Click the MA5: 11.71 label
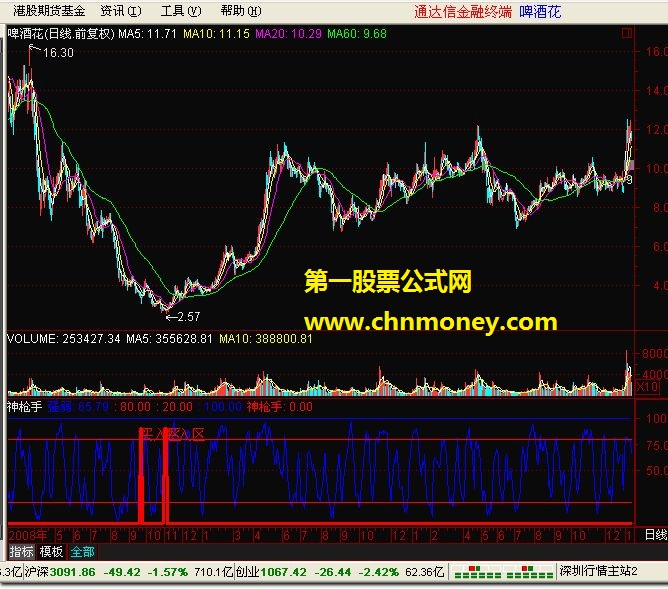The image size is (668, 589). pos(147,34)
